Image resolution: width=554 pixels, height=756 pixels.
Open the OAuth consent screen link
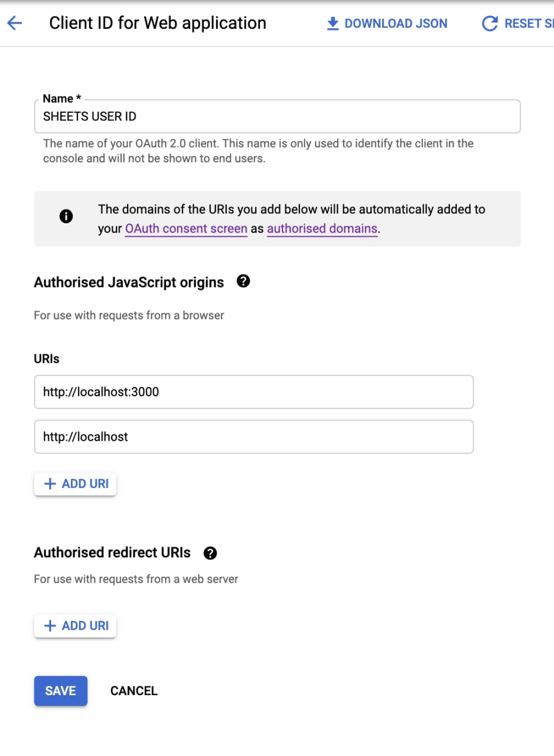[x=186, y=229]
